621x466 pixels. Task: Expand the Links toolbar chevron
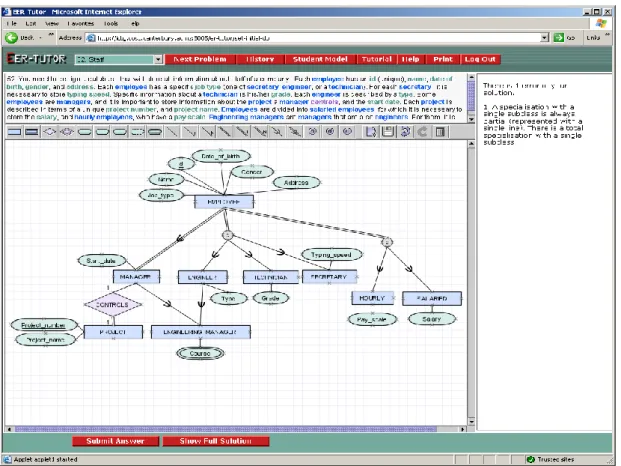coord(607,35)
